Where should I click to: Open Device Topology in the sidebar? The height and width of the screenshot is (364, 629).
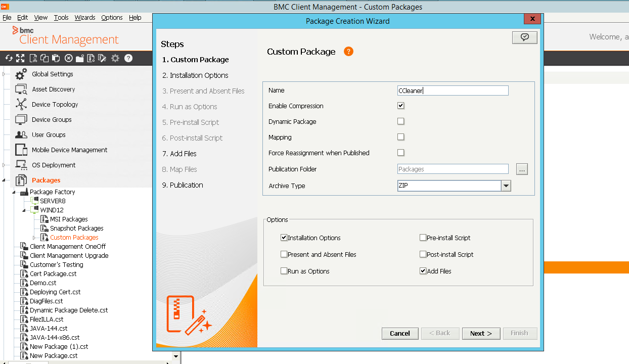(x=55, y=104)
